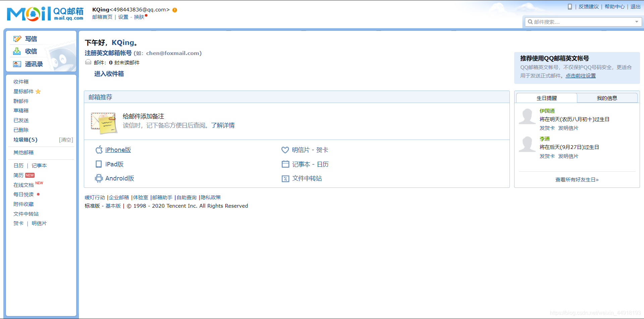The height and width of the screenshot is (319, 644).
Task: Open 在线文档 in sidebar
Action: [23, 185]
